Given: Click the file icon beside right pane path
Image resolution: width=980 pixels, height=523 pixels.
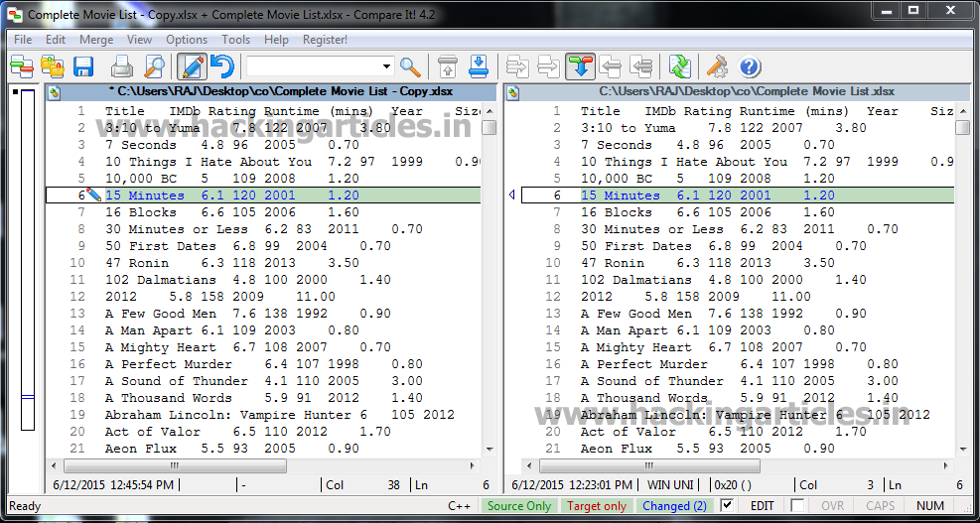Looking at the screenshot, I should pos(512,92).
